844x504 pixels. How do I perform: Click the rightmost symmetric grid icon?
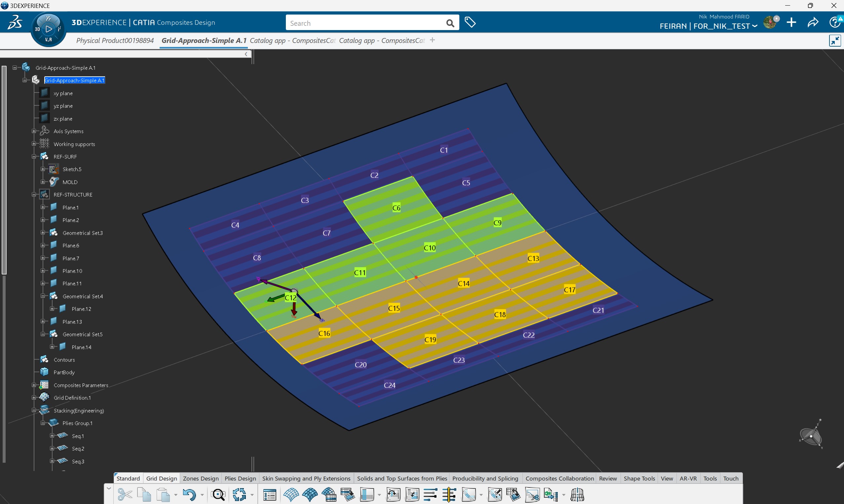577,494
